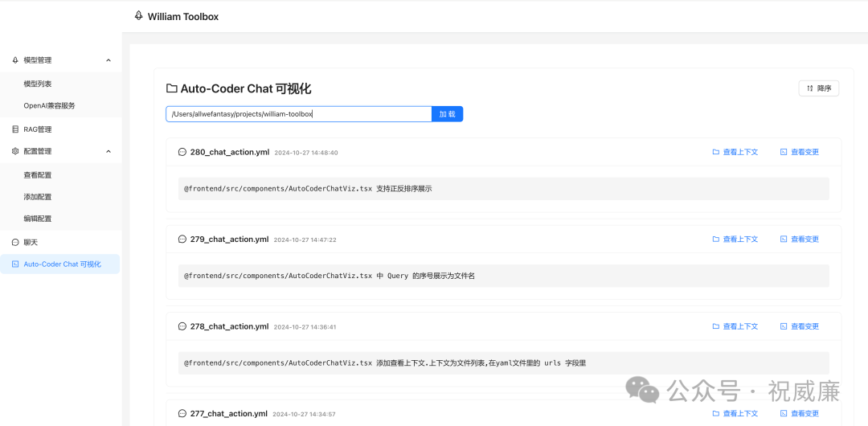Click 查看变更 link for 277_chat_action.yml
Screen dimensions: 868x426
click(x=800, y=413)
